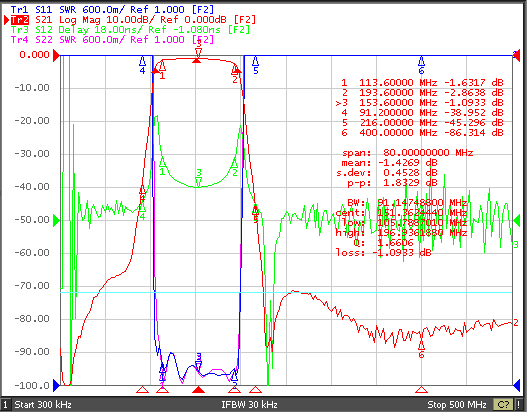Viewport: 528px width, 412px height.
Task: Select the active Tr2 S21 Log Mag trace
Action: [x=133, y=20]
